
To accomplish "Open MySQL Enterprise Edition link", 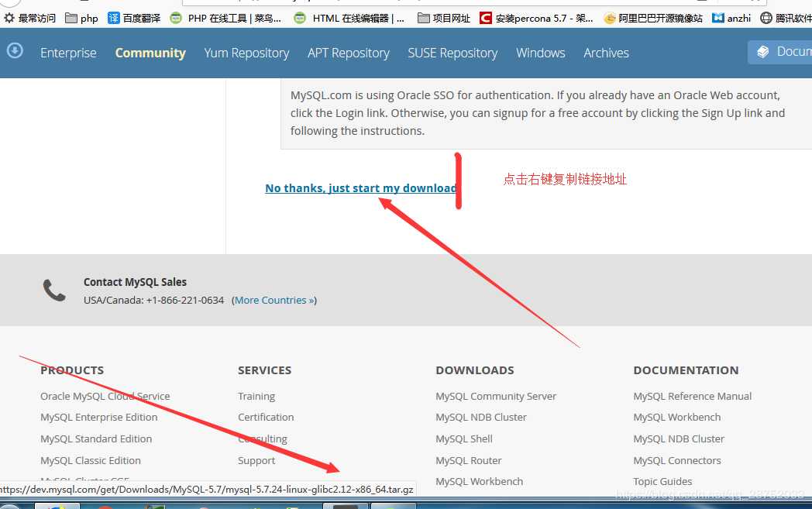I will (99, 418).
